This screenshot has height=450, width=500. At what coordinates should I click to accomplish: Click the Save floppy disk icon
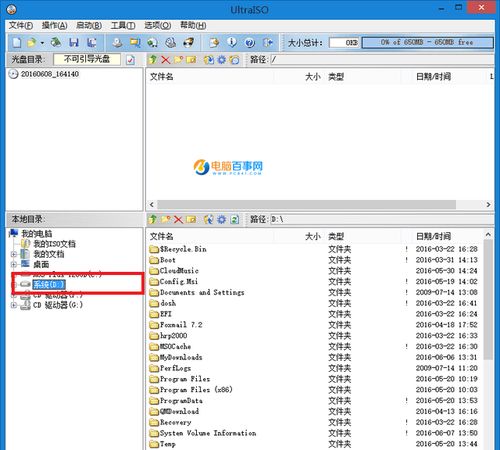(74, 42)
